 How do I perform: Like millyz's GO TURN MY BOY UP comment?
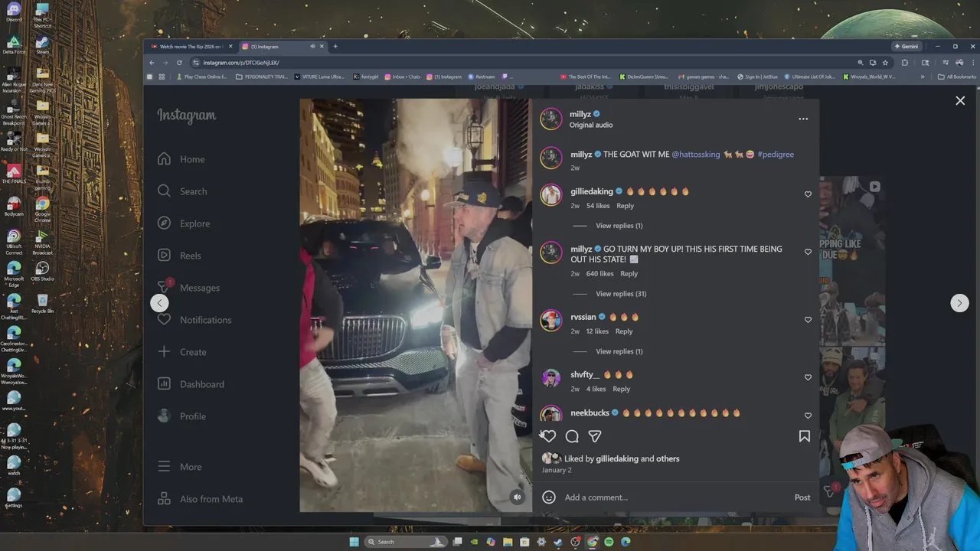[x=808, y=252]
